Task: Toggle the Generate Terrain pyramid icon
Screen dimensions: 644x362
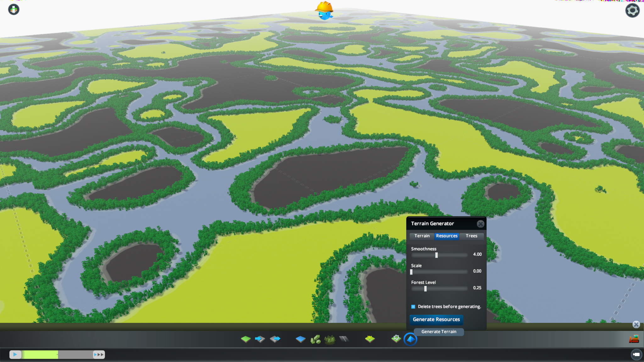Action: (x=410, y=339)
